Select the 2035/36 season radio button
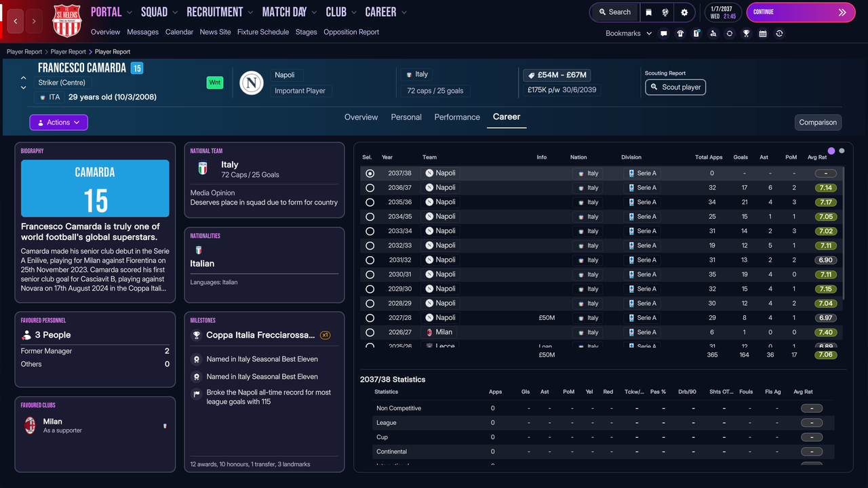The height and width of the screenshot is (488, 868). (370, 202)
